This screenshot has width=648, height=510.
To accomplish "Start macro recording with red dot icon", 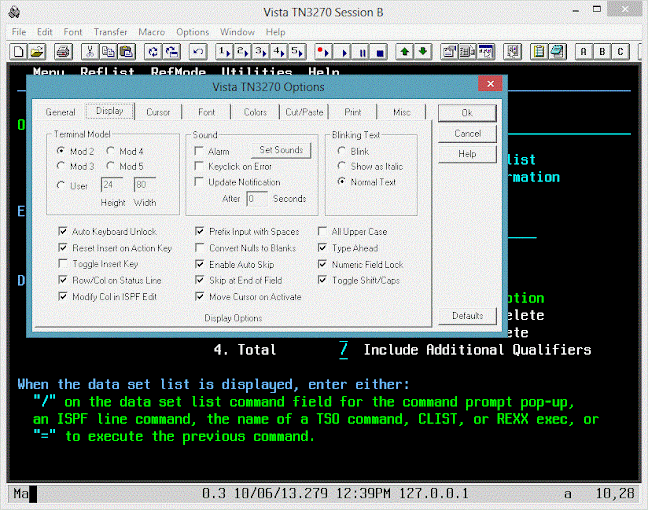I will click(323, 52).
